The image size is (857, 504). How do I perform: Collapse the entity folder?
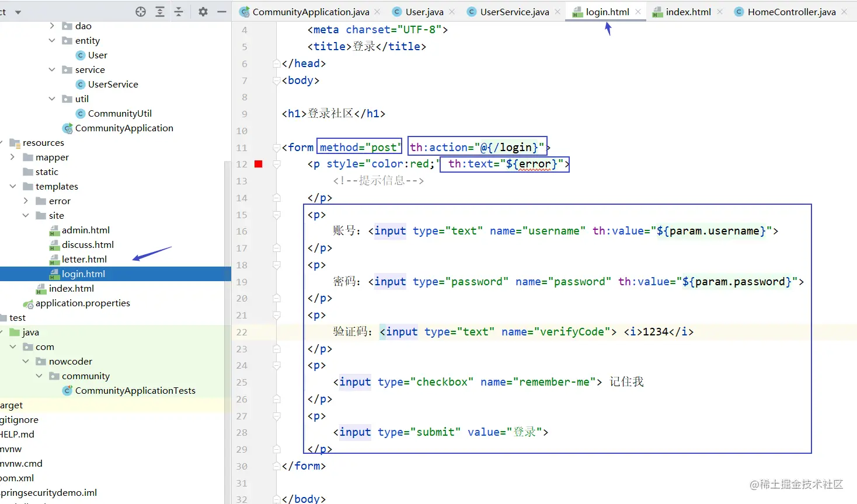(x=52, y=40)
